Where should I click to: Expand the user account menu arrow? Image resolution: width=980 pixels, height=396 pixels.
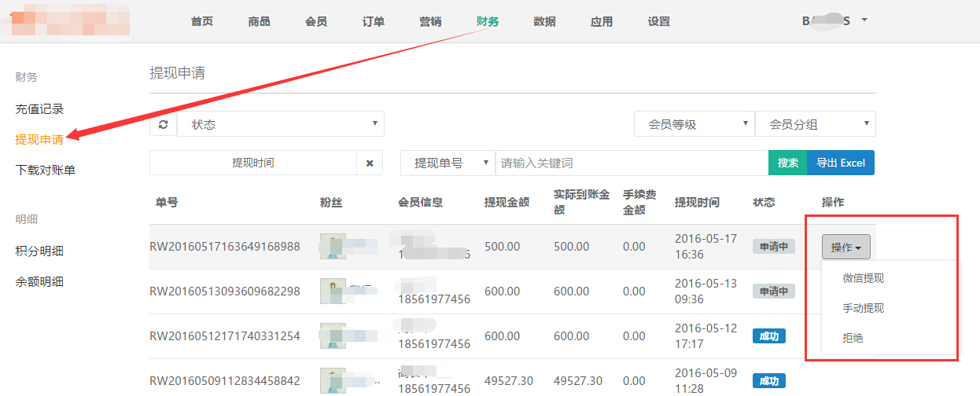864,20
